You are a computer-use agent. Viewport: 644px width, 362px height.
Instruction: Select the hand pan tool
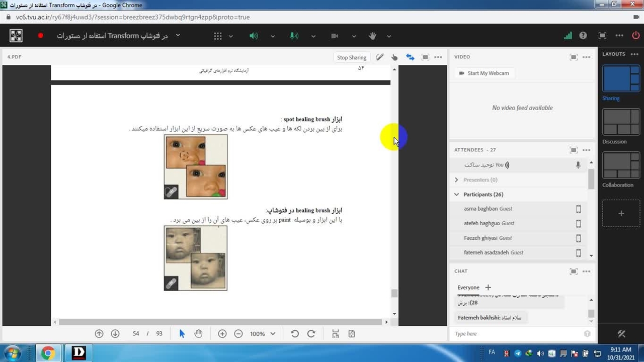pyautogui.click(x=198, y=334)
